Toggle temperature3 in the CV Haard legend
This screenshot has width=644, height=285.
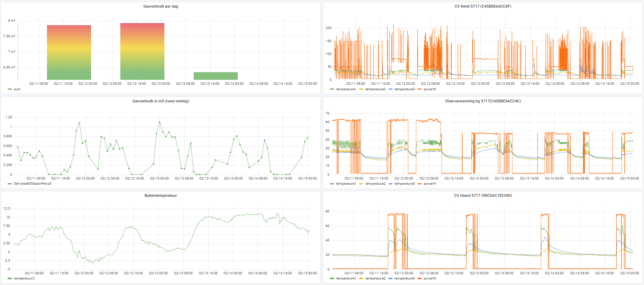pyautogui.click(x=404, y=278)
